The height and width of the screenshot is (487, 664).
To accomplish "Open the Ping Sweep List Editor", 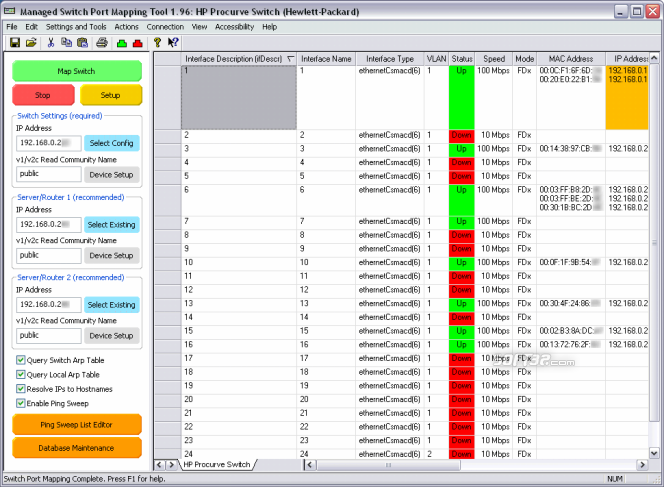I will coord(77,425).
